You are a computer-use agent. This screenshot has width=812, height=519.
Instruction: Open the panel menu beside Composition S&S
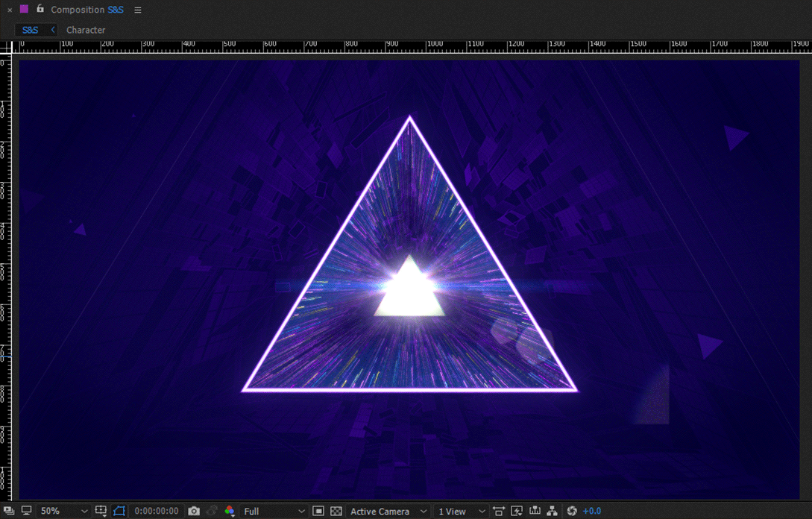tap(137, 10)
